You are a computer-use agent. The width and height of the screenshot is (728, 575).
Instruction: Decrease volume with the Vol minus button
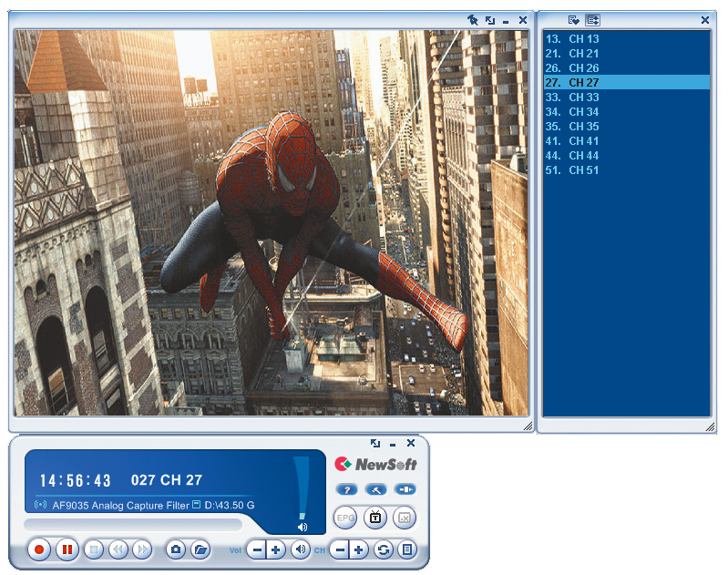pyautogui.click(x=257, y=549)
